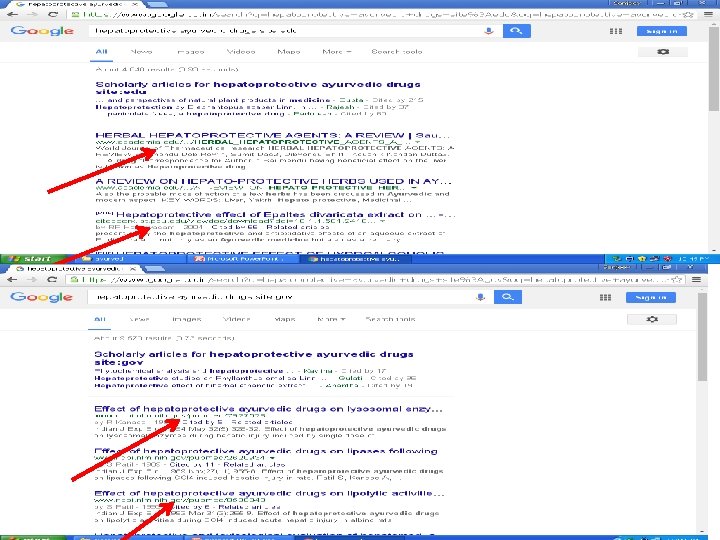This screenshot has width=720, height=540.
Task: Select Maps tab in site:gov search window
Action: [285, 319]
